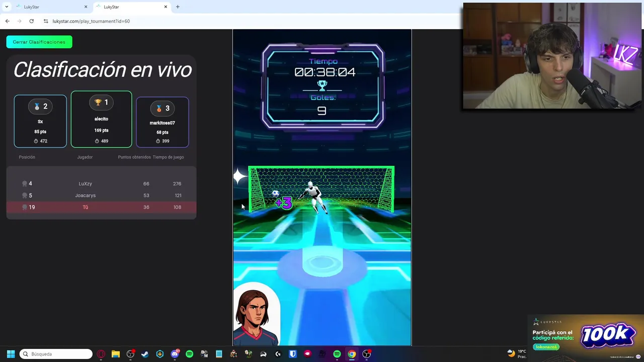Click the lokonazo1 referral code badge
The width and height of the screenshot is (644, 362).
point(546,347)
